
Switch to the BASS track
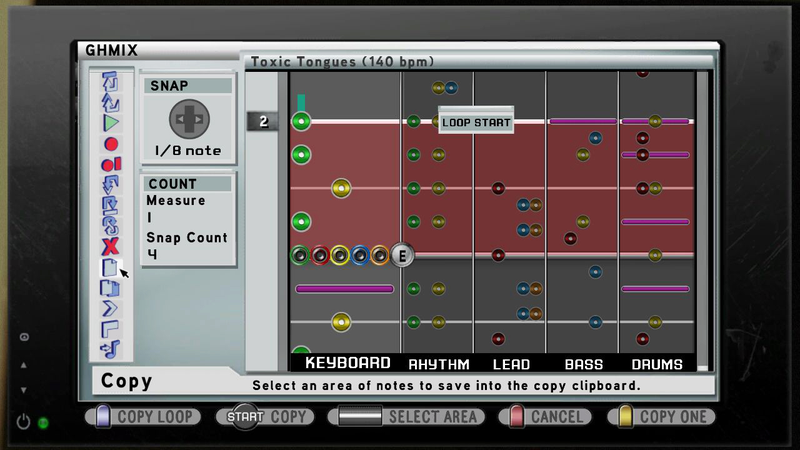pyautogui.click(x=584, y=364)
